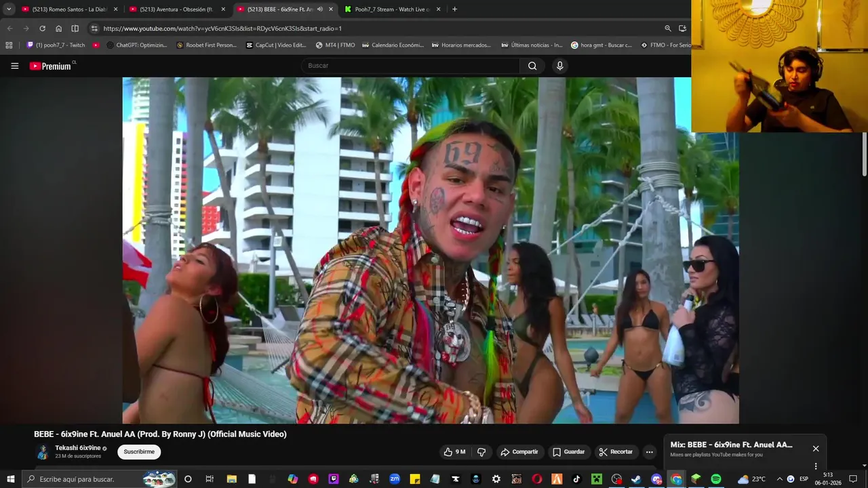Like the video with thumbs up
868x488 pixels.
click(x=454, y=452)
